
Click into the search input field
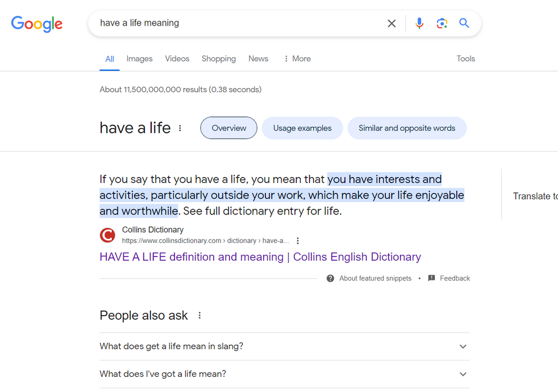pyautogui.click(x=239, y=23)
